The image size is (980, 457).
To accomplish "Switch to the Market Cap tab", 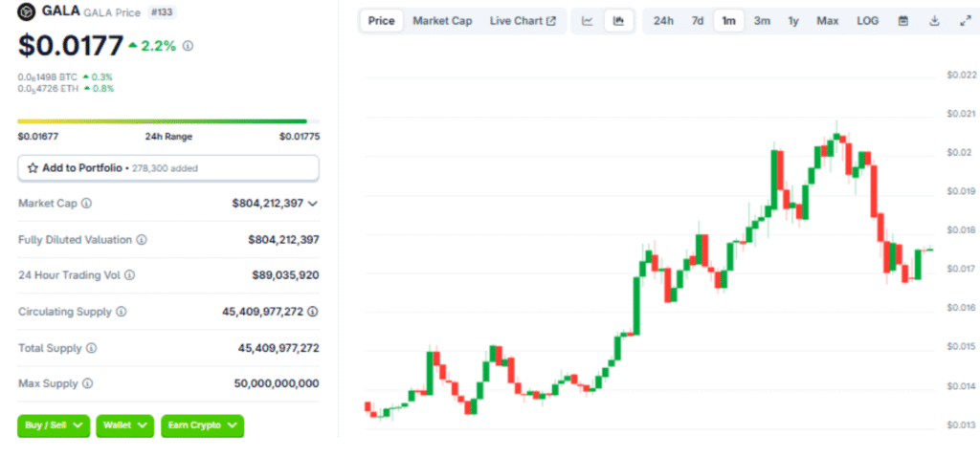I will click(x=442, y=21).
